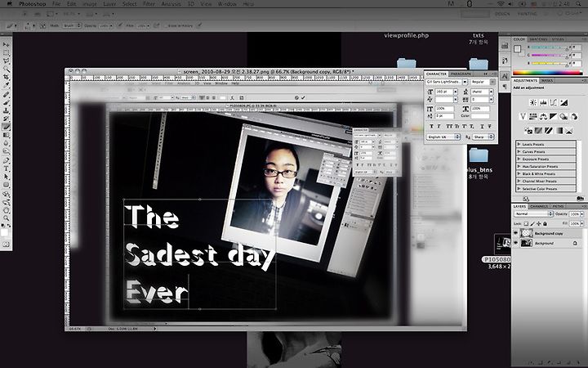Add a Vibrance adjustment layer
Image resolution: width=588 pixels, height=368 pixels.
(523, 116)
